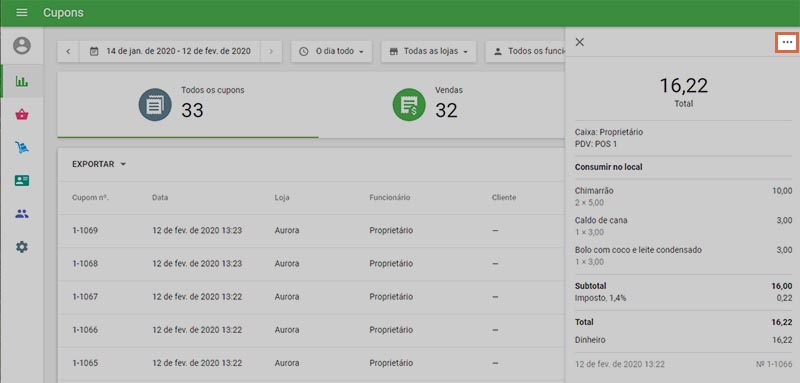Open the user account profile icon
The image size is (800, 383).
[x=21, y=46]
